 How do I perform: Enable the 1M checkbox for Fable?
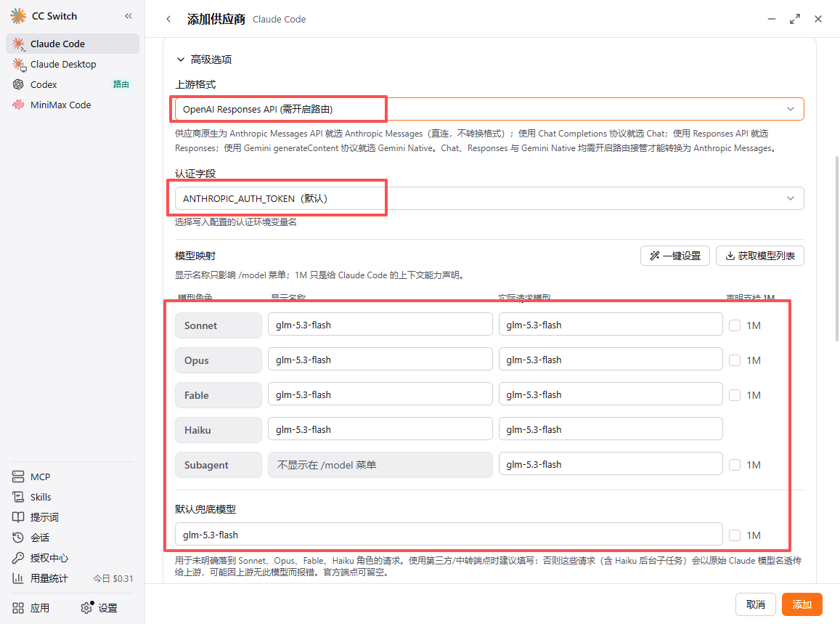735,395
